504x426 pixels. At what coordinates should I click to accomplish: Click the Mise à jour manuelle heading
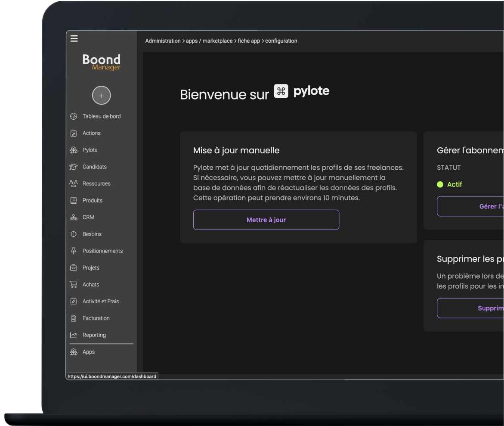tap(236, 150)
